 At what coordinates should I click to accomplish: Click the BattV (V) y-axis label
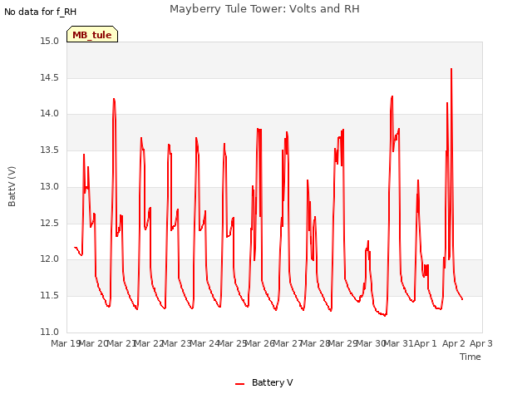tap(12, 186)
